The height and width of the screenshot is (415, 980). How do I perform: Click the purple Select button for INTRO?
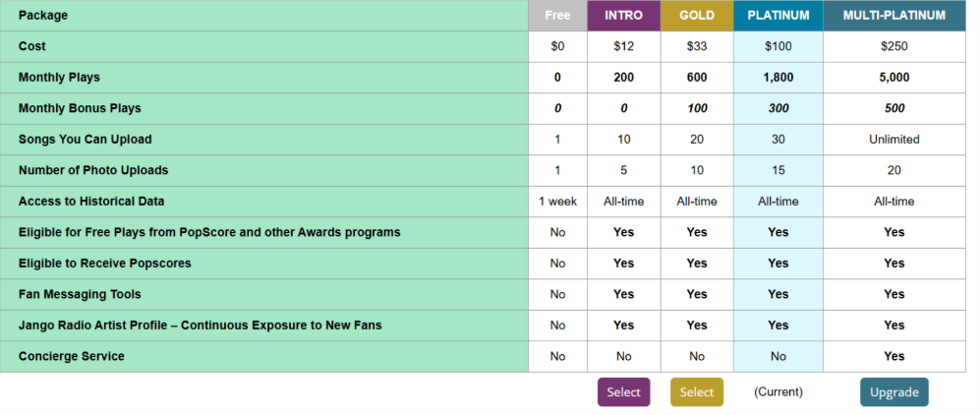tap(623, 392)
